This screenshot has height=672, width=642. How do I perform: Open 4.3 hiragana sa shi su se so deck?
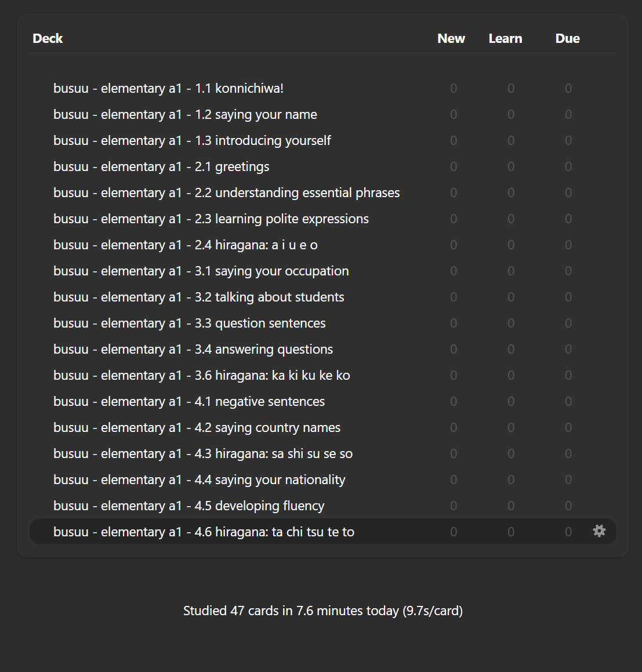click(x=203, y=454)
